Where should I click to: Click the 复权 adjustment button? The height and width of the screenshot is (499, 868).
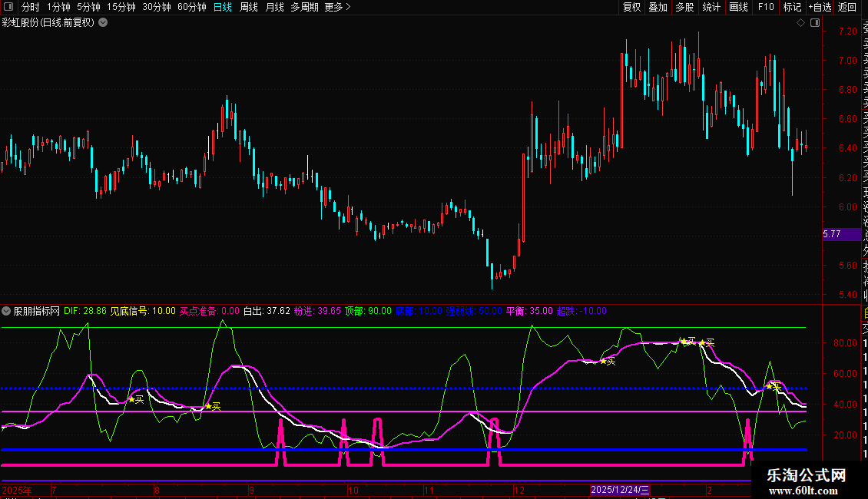[631, 7]
